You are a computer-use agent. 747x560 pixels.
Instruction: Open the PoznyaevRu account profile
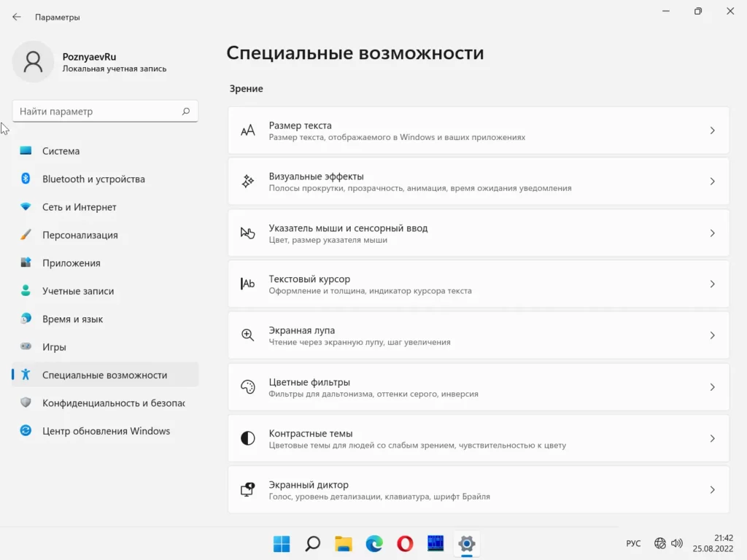coord(33,62)
